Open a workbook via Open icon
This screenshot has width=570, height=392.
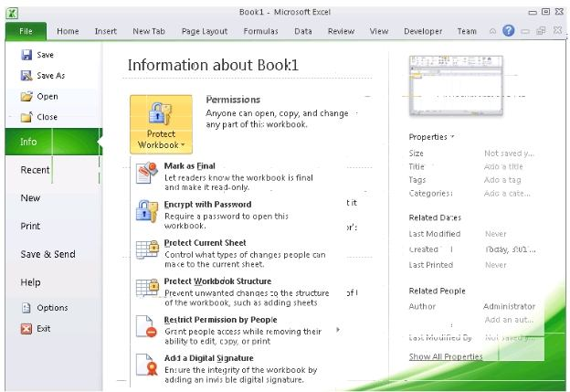click(x=26, y=96)
